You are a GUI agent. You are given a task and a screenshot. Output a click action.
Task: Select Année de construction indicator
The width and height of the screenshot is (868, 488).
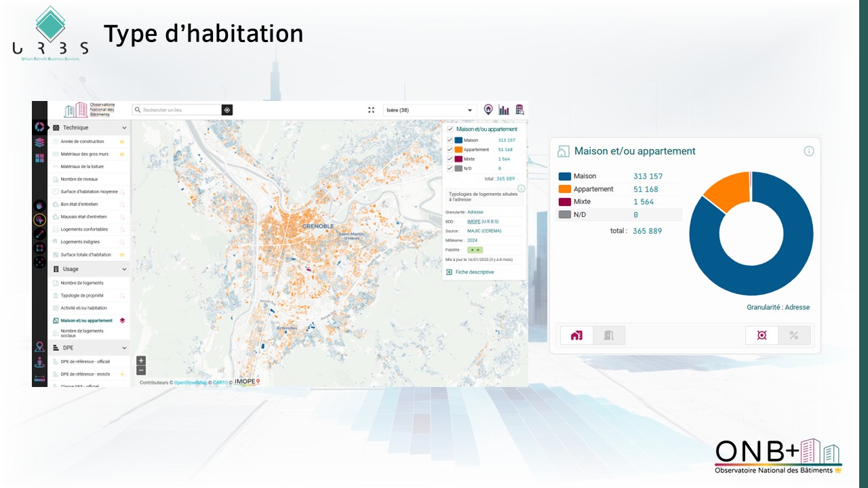82,142
